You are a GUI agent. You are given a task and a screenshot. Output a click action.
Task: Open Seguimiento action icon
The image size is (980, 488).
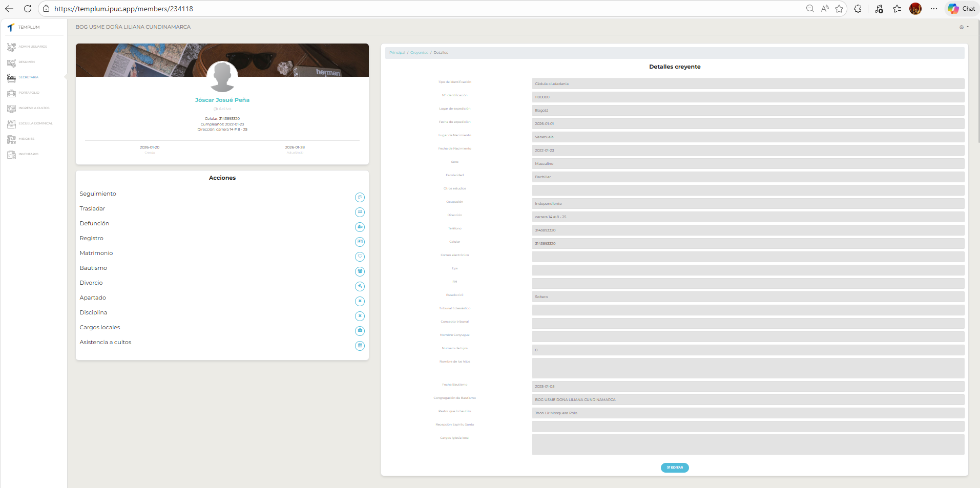(x=360, y=197)
